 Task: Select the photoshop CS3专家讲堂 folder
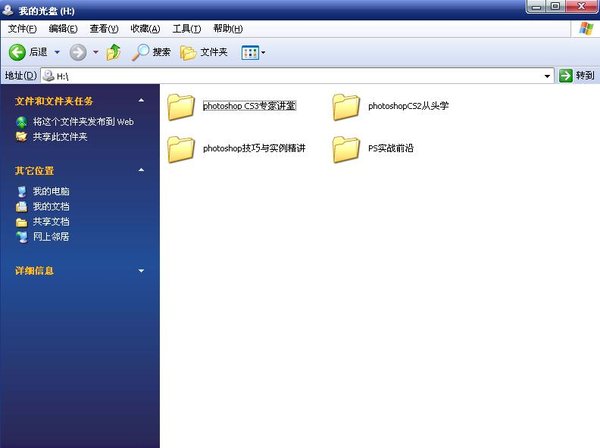[x=181, y=106]
